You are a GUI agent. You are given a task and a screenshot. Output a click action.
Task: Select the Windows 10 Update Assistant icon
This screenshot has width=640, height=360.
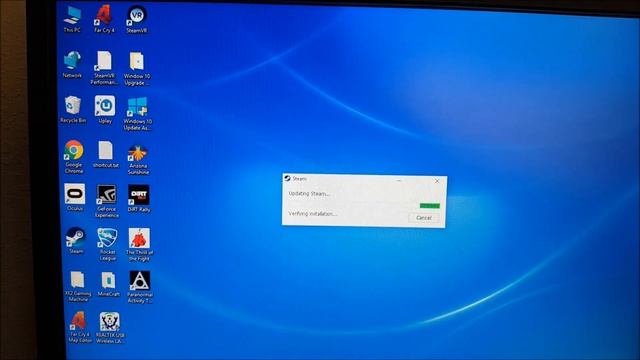coord(138,114)
